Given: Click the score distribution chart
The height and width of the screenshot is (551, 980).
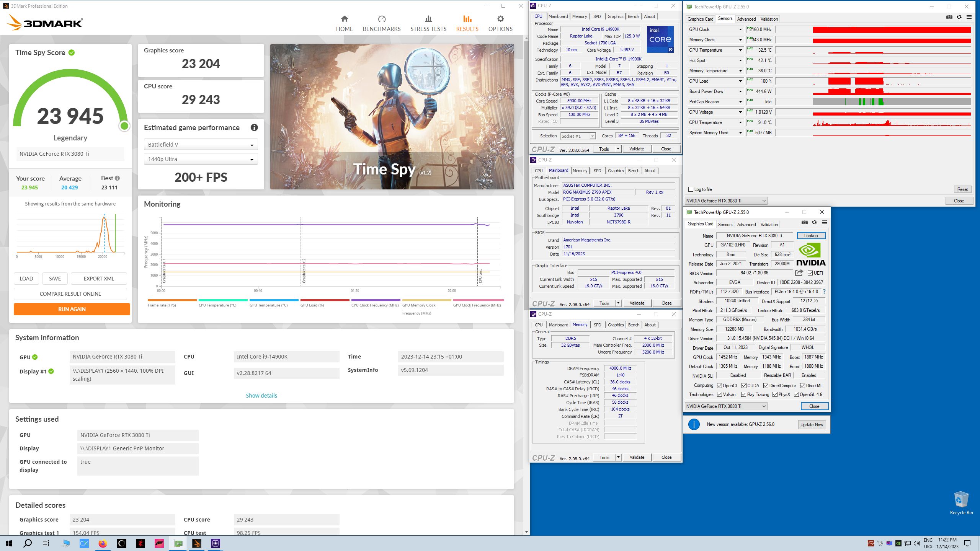Looking at the screenshot, I should [x=70, y=234].
